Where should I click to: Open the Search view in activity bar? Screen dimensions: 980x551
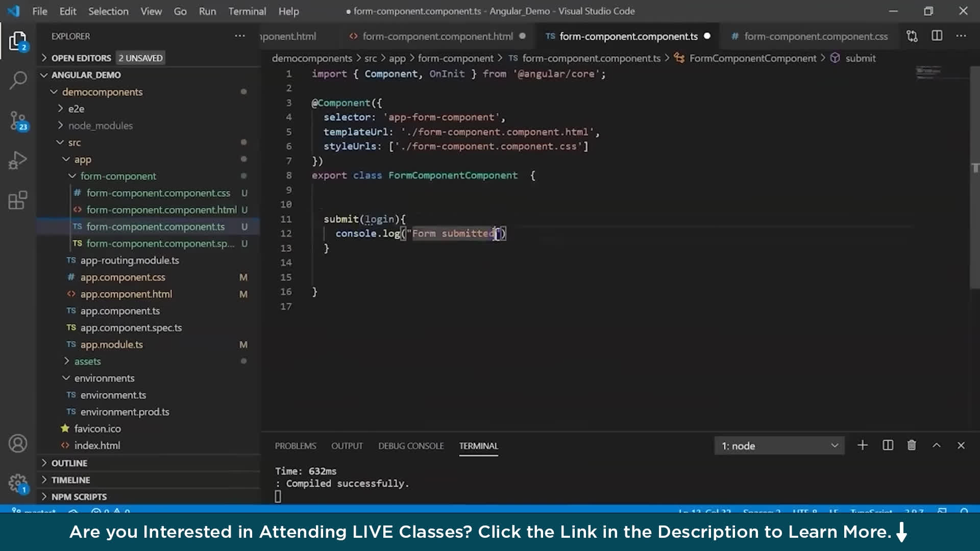coord(18,80)
